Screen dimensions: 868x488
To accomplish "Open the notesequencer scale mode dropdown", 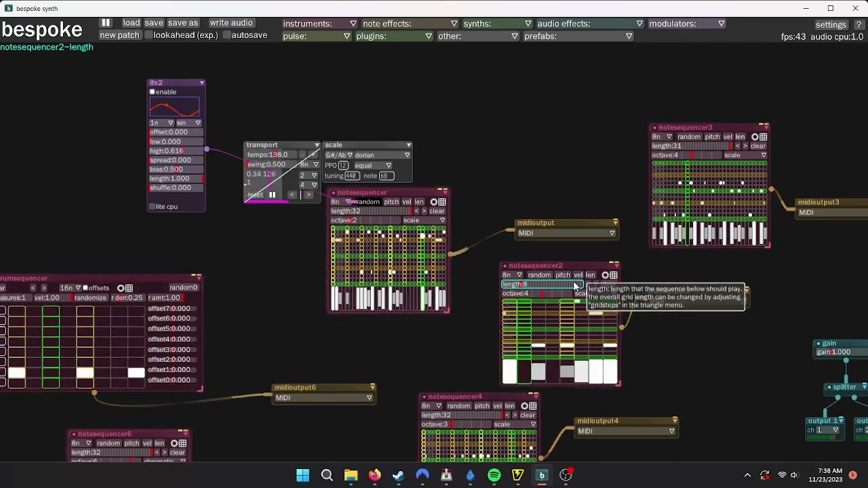I will pyautogui.click(x=424, y=220).
